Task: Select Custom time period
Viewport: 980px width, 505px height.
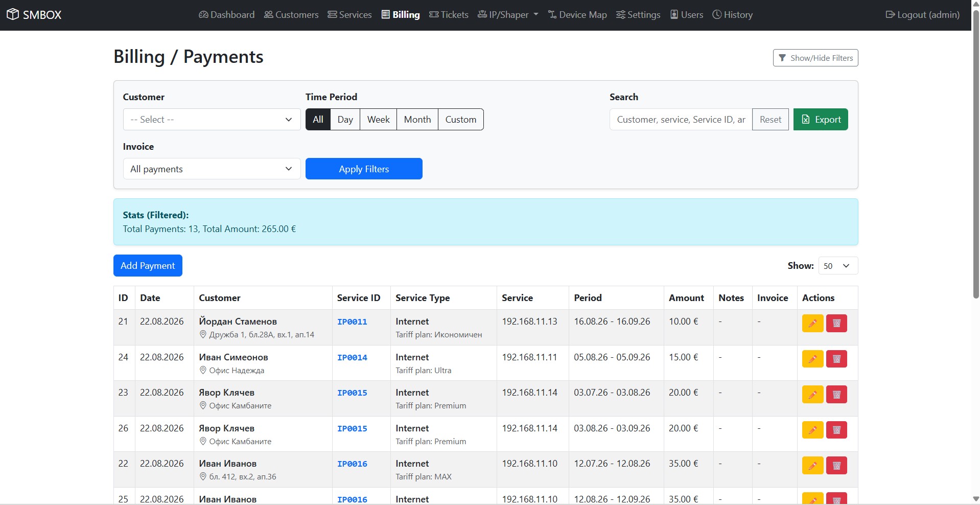Action: 461,120
